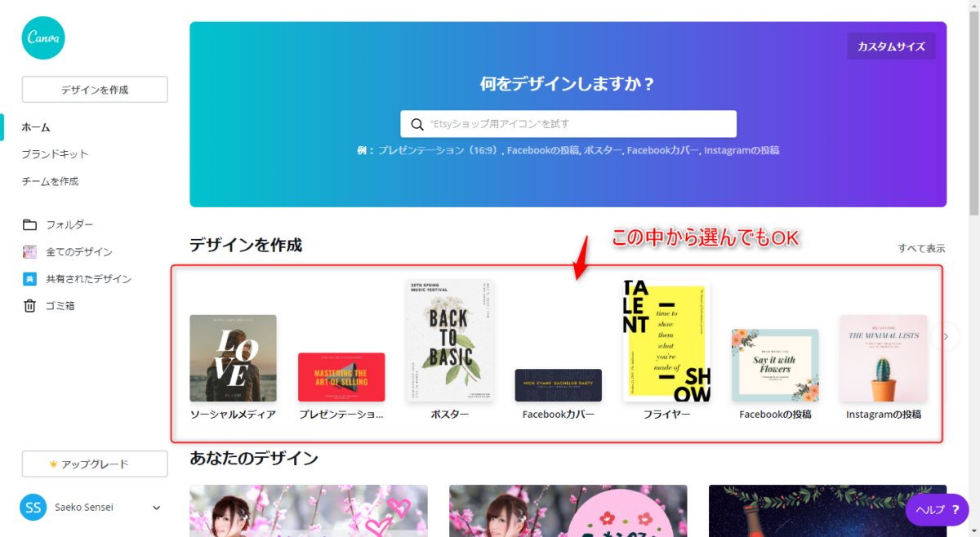This screenshot has width=980, height=537.
Task: Click the ソーシャルメディア label
Action: coord(233,415)
